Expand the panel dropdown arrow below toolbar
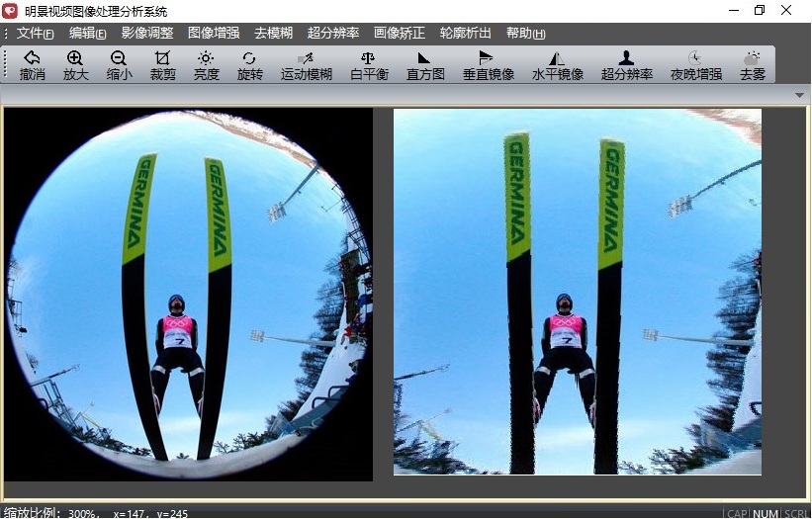This screenshot has width=812, height=519. point(799,95)
